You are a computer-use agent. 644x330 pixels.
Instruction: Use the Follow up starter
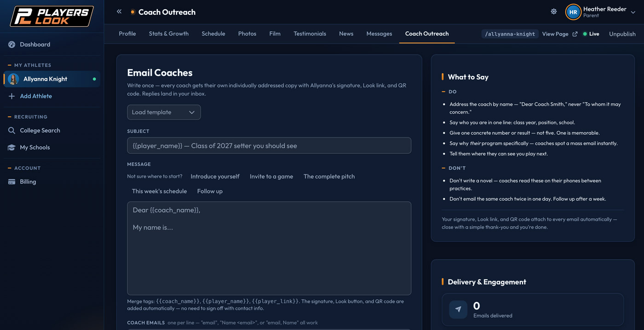pyautogui.click(x=210, y=191)
